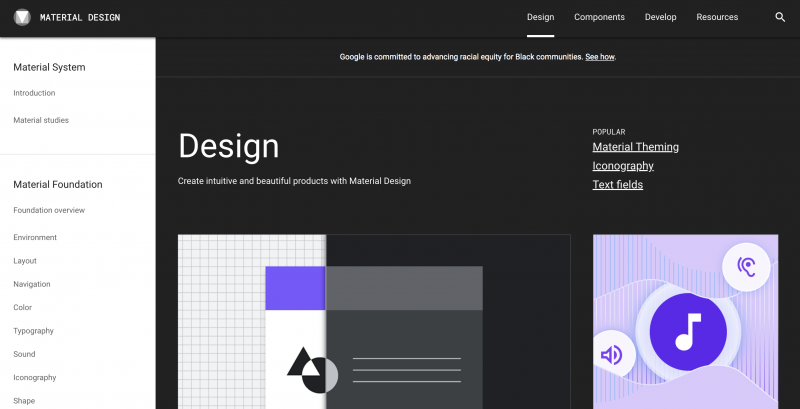
Task: Switch to the Develop tab
Action: coord(660,17)
